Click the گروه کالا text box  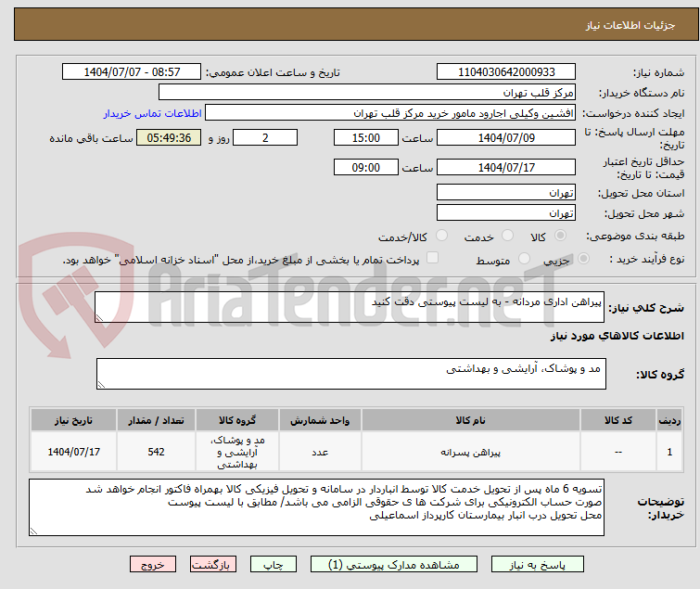coord(350,374)
